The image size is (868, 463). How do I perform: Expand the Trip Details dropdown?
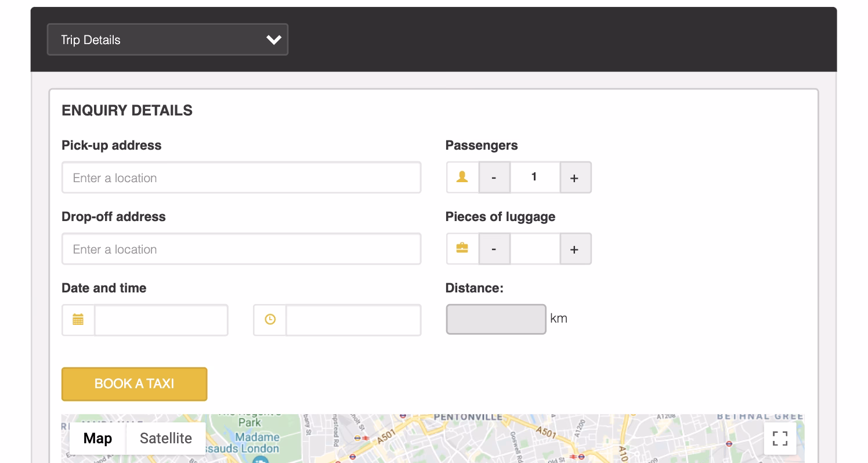pyautogui.click(x=168, y=39)
